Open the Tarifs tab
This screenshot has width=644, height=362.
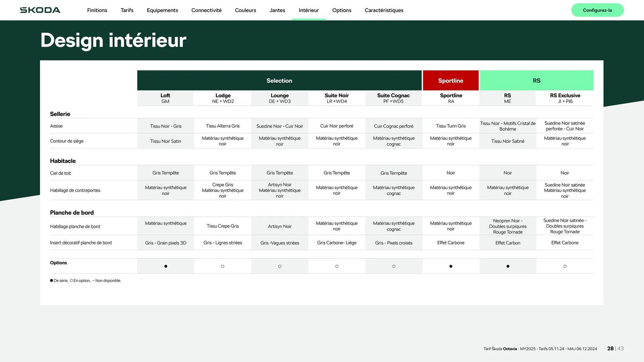(127, 10)
